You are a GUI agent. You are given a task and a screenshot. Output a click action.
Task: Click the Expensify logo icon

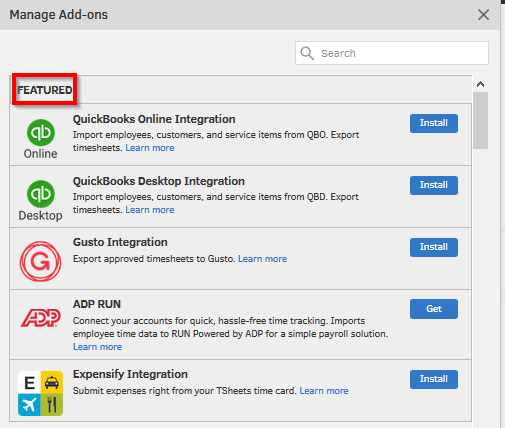pos(40,393)
